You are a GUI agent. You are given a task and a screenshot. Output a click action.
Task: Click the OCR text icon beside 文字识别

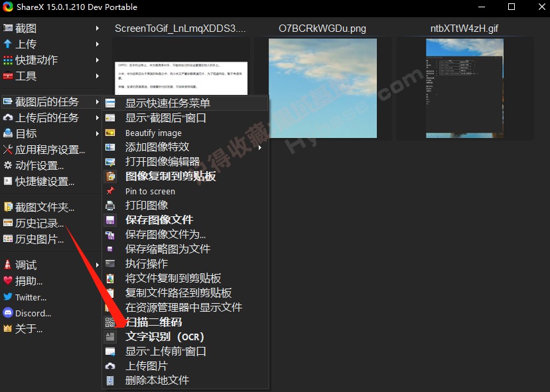pyautogui.click(x=110, y=336)
